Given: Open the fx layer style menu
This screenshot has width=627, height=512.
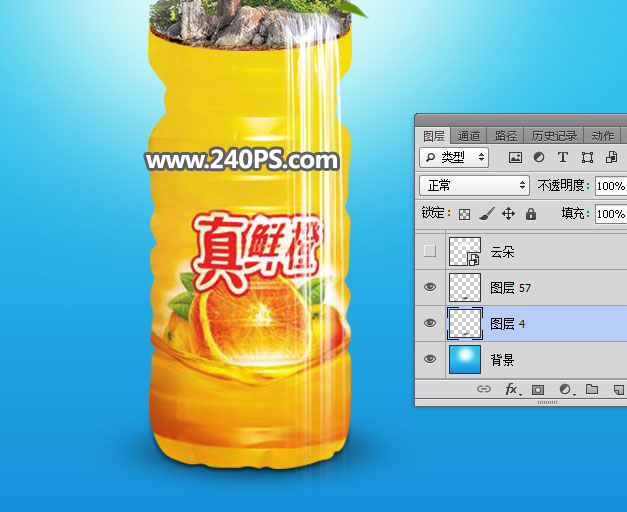Looking at the screenshot, I should click(511, 389).
